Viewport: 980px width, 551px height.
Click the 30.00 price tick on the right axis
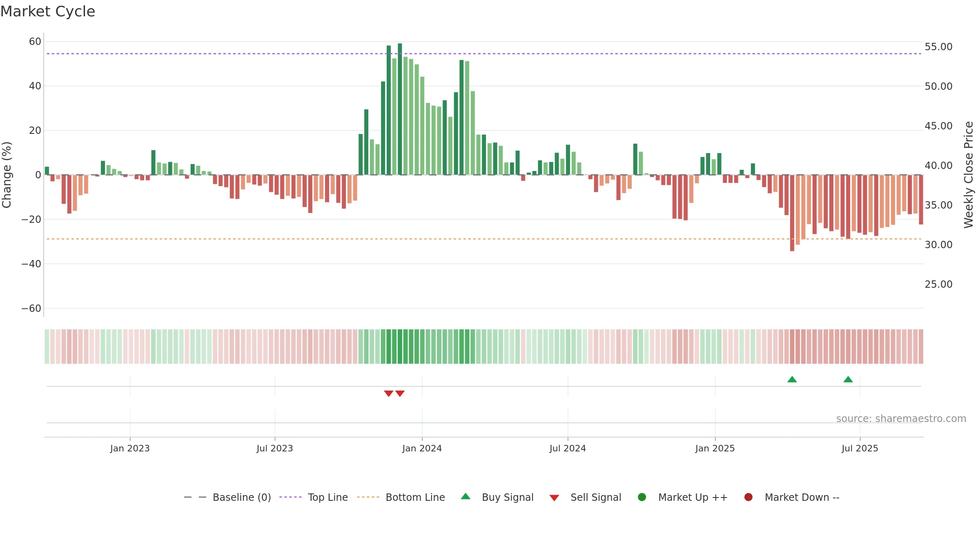tap(938, 245)
